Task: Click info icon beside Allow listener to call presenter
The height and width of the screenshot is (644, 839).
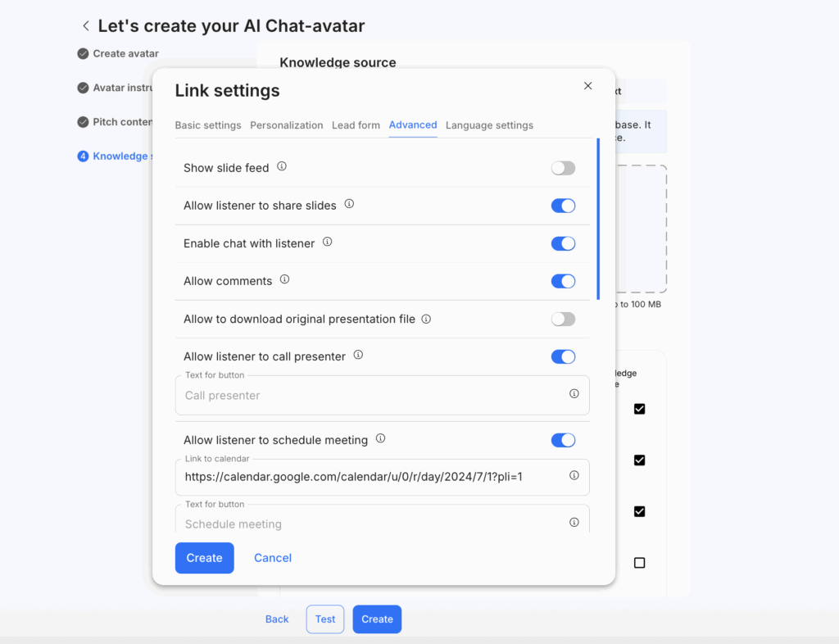Action: coord(358,356)
